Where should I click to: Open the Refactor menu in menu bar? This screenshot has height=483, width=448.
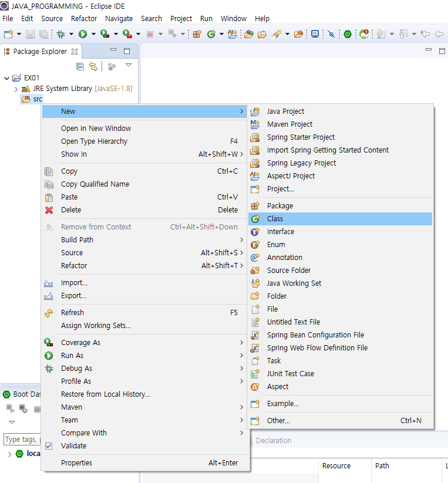click(84, 18)
